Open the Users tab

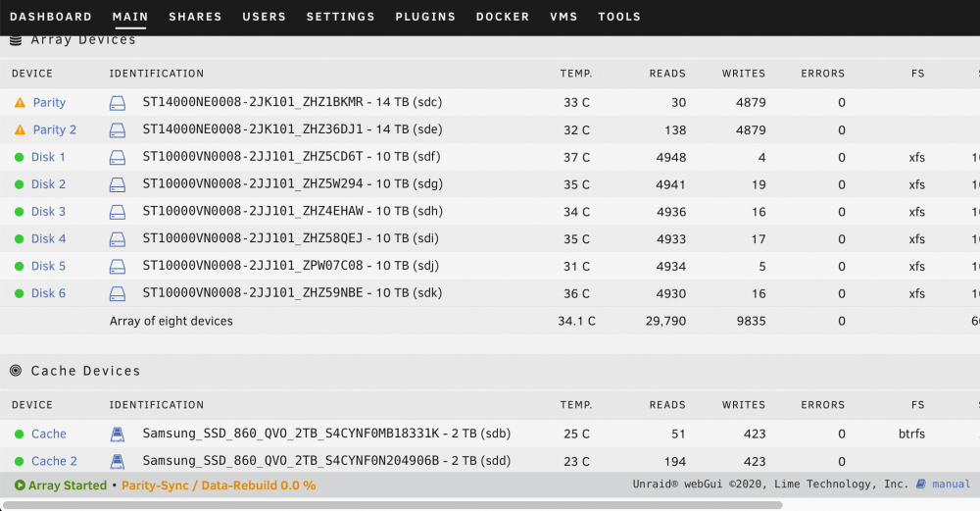[x=264, y=17]
